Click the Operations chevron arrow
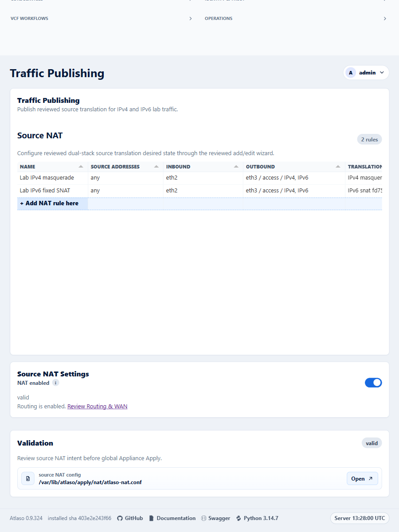Screen dimensions: 399x532 pyautogui.click(x=385, y=19)
